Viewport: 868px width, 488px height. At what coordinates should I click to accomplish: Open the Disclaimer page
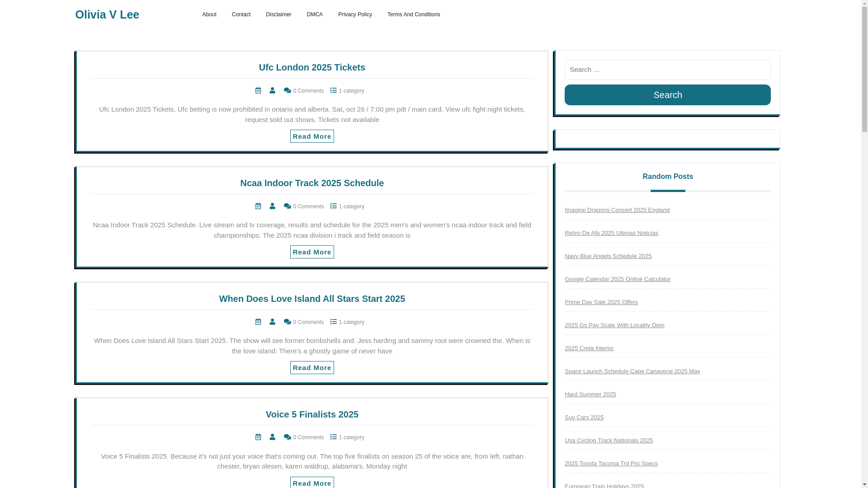278,14
